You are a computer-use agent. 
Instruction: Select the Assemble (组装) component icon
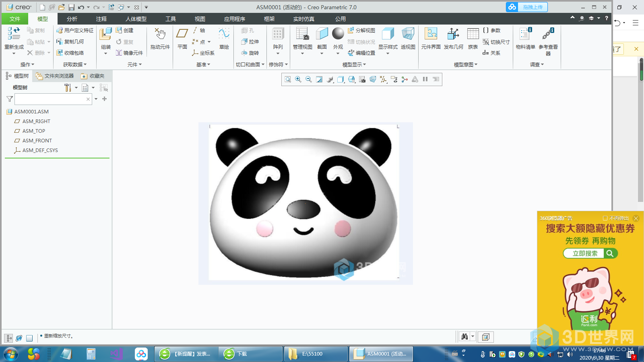click(x=105, y=34)
